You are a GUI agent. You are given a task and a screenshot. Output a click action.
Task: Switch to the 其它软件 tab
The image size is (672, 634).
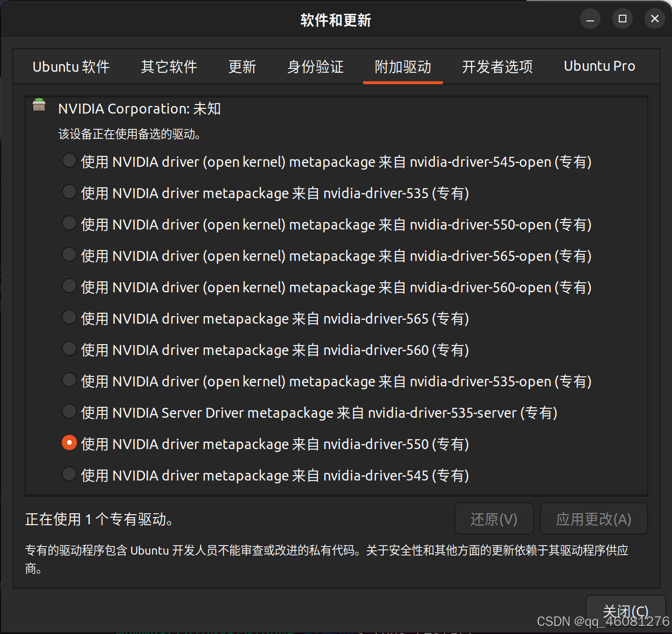(169, 67)
